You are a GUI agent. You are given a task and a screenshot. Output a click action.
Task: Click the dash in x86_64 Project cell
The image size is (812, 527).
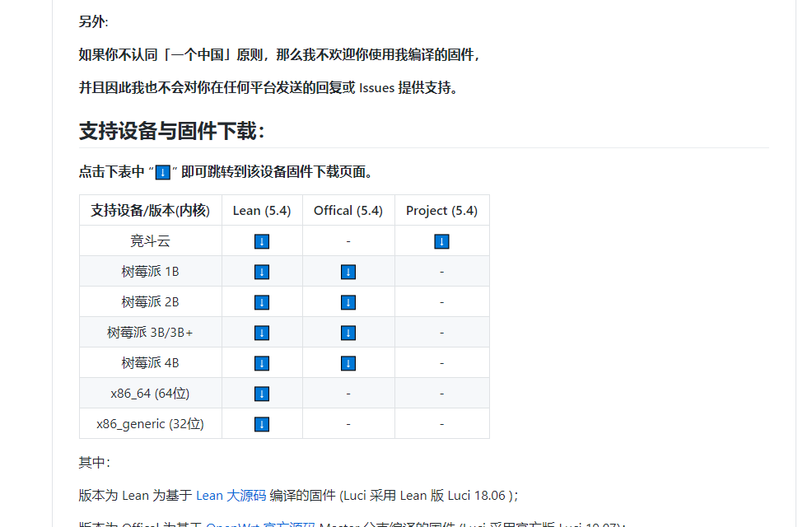pos(441,394)
